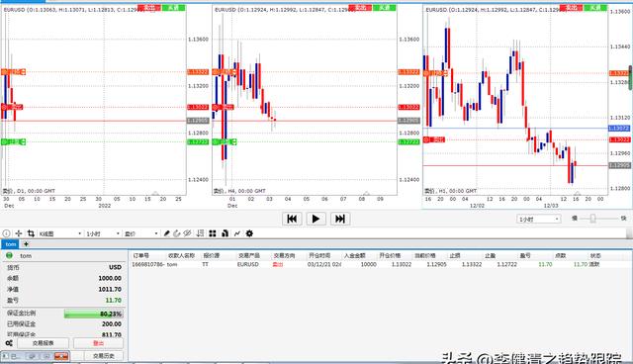Click the info circle icon in chart toolbar

click(x=6, y=233)
